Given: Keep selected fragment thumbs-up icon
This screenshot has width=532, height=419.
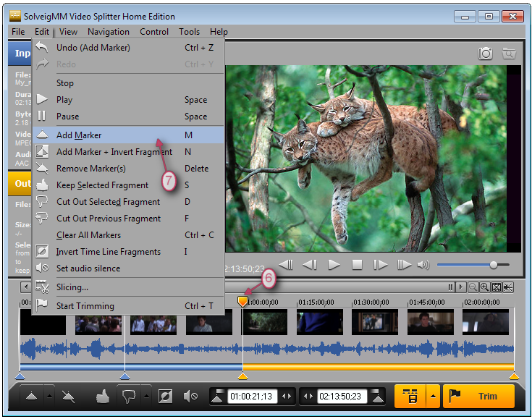Looking at the screenshot, I should 102,397.
